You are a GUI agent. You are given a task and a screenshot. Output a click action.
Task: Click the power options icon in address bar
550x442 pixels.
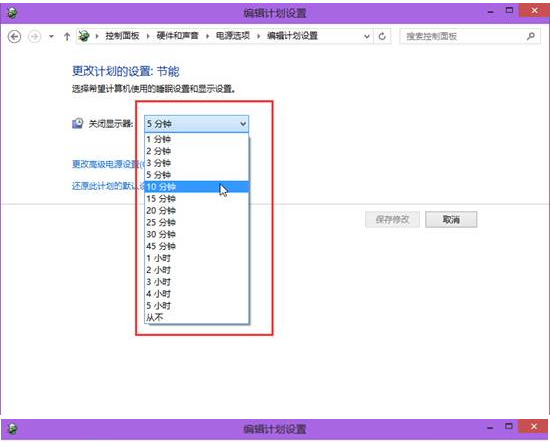pyautogui.click(x=84, y=36)
